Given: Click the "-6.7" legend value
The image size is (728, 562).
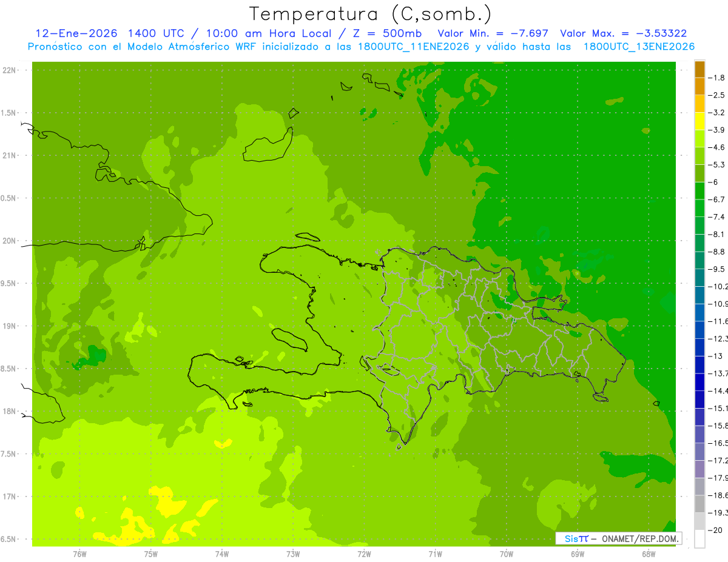Looking at the screenshot, I should click(x=718, y=199).
